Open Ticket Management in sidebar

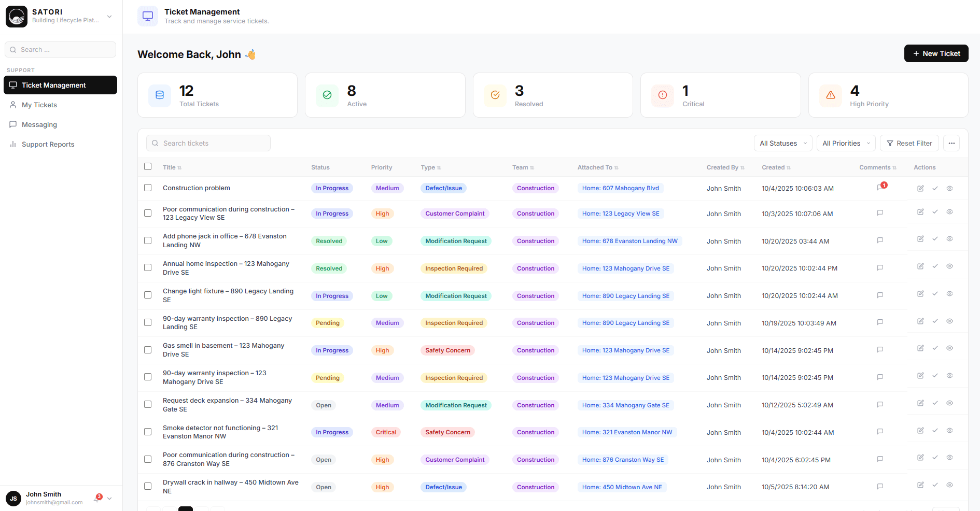60,85
